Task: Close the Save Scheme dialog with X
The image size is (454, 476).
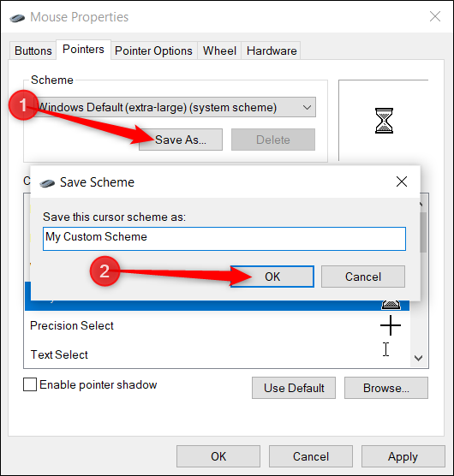Action: click(402, 181)
